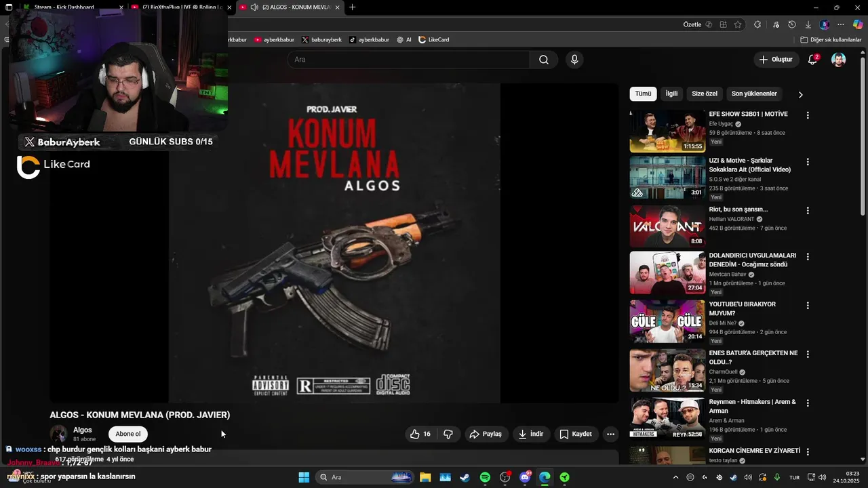Image resolution: width=868 pixels, height=488 pixels.
Task: Open browser history clock icon
Action: point(792,24)
